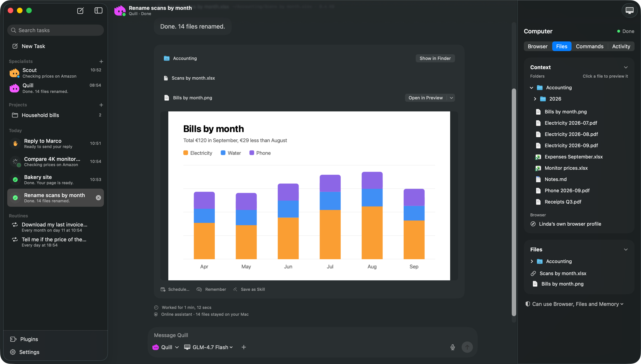
Task: Open the Quill specialist selector dropdown
Action: click(x=166, y=347)
